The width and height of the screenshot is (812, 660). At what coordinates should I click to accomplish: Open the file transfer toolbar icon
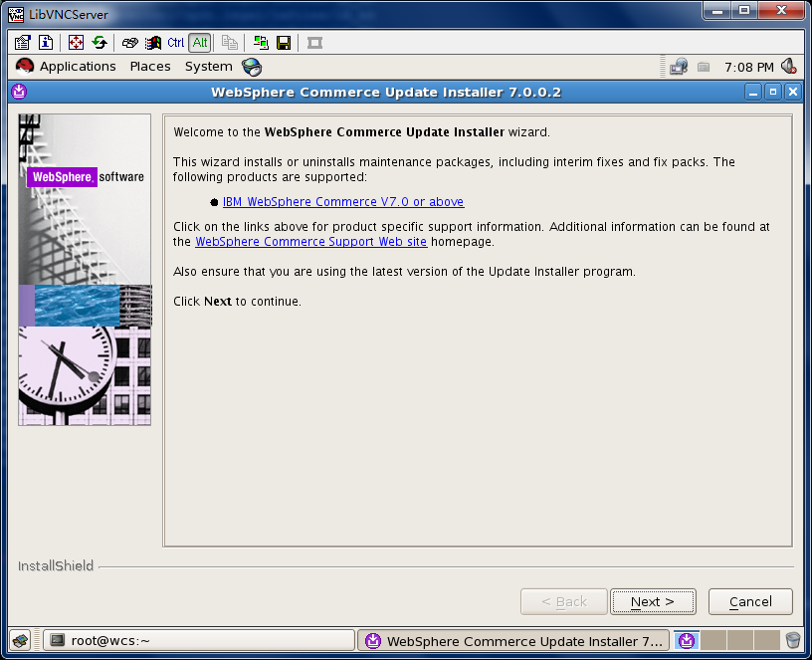(261, 43)
